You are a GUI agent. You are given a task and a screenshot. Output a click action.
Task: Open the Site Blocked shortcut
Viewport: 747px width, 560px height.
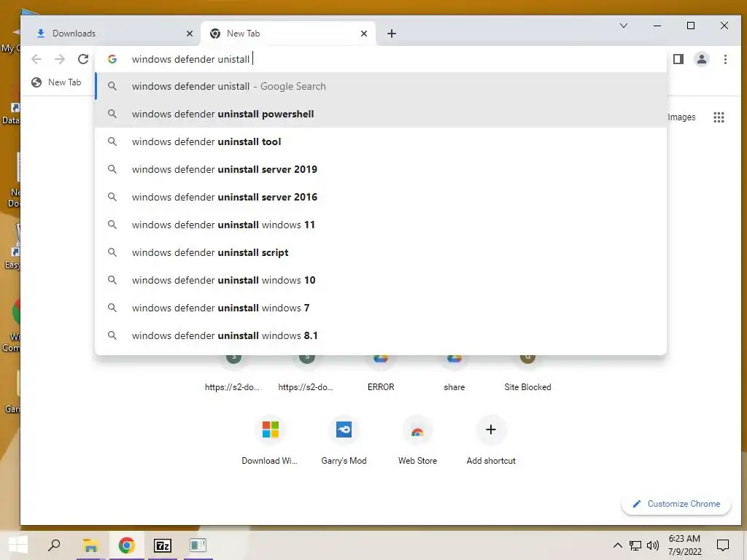pos(527,373)
